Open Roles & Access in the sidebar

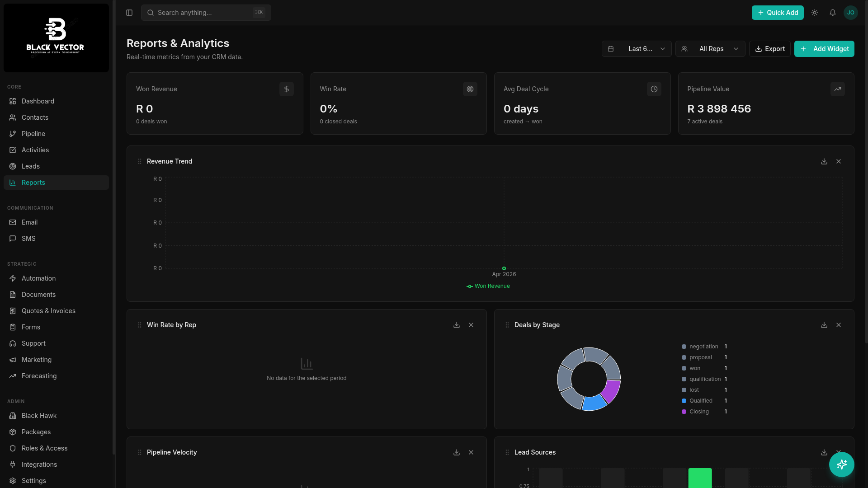click(56, 448)
